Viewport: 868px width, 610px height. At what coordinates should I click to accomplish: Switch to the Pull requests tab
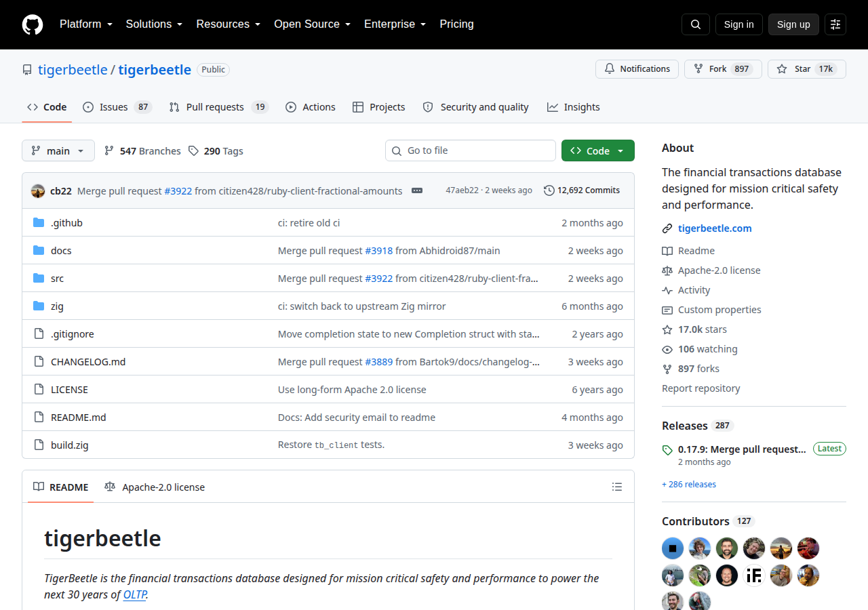point(219,107)
